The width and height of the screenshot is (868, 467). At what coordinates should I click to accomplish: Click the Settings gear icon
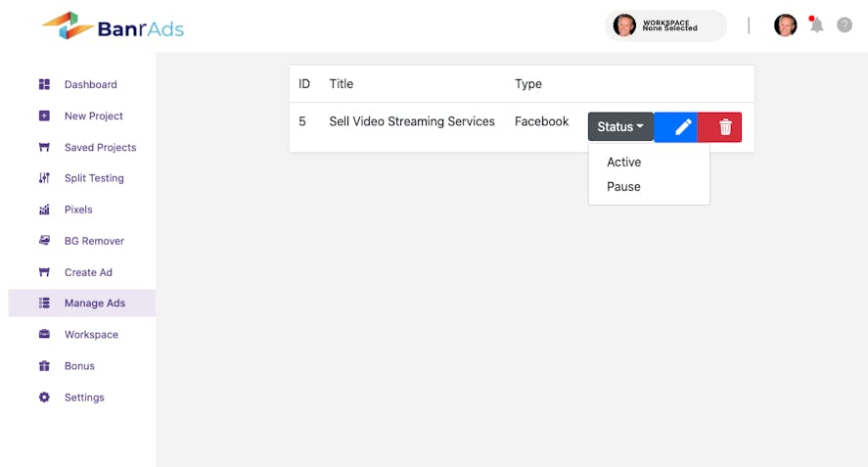(44, 397)
